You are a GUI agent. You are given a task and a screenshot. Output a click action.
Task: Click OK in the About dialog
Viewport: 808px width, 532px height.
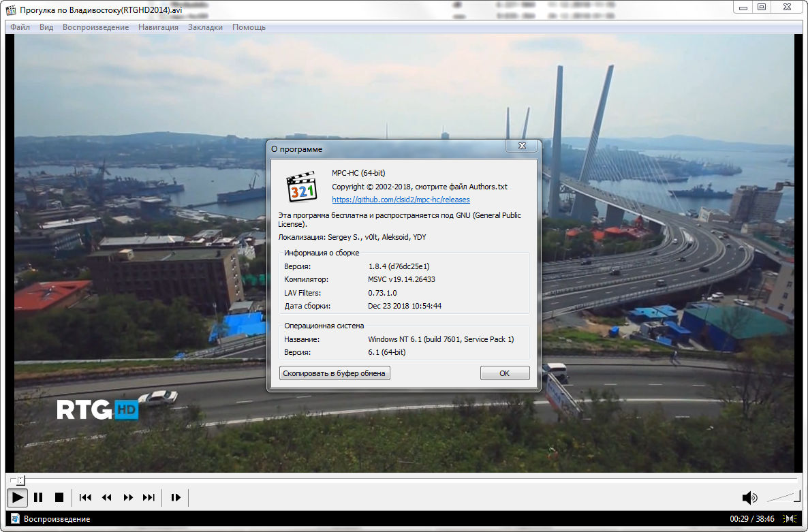click(x=504, y=373)
